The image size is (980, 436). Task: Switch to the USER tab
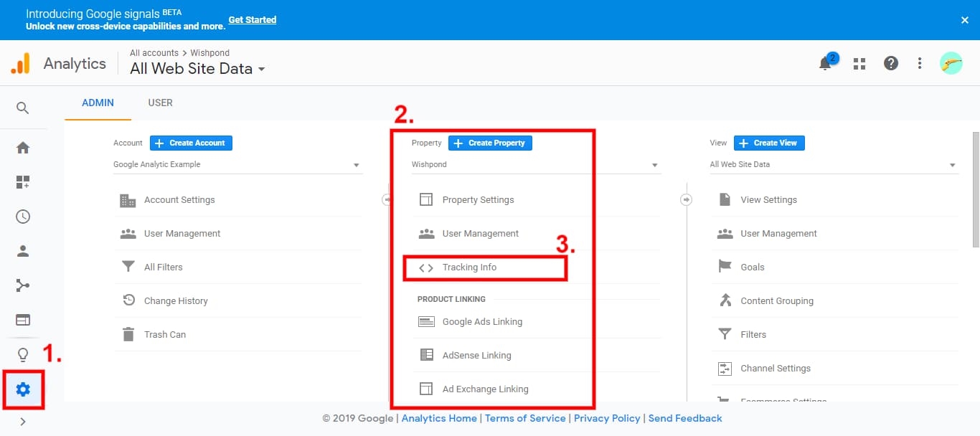click(x=160, y=103)
